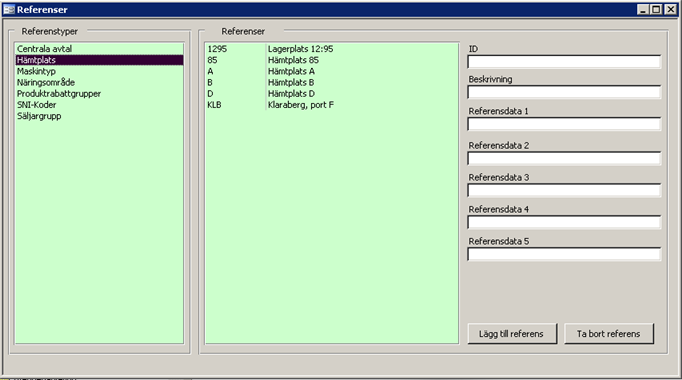Click the KLB ID cell
This screenshot has height=380, width=682.
pos(214,105)
